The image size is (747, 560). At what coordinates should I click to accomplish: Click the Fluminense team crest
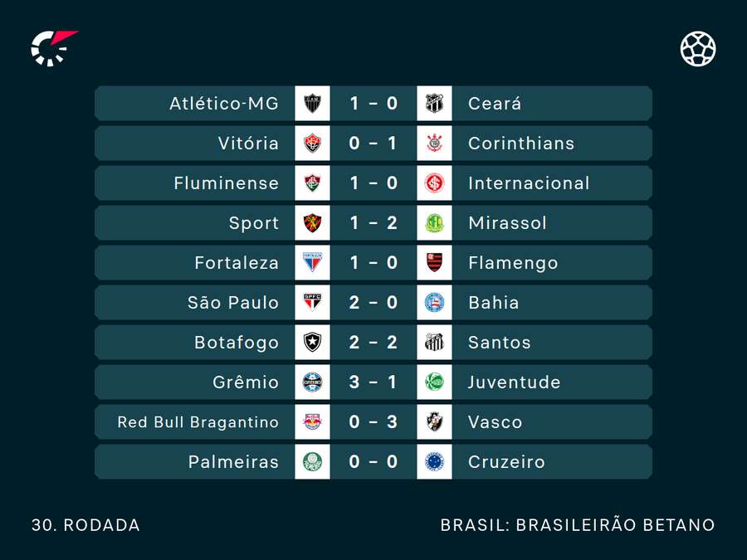pos(312,183)
